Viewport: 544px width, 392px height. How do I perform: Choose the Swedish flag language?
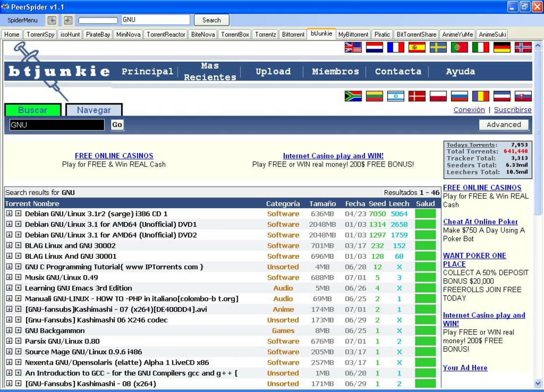[438, 47]
